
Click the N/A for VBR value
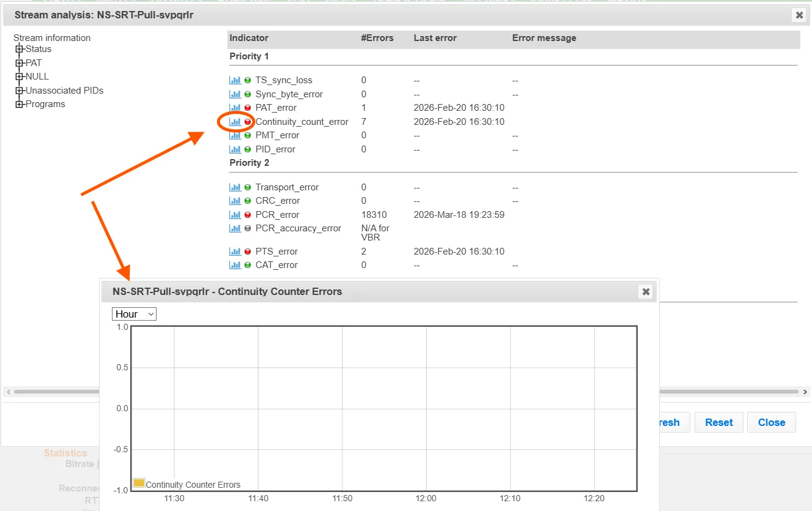click(375, 233)
